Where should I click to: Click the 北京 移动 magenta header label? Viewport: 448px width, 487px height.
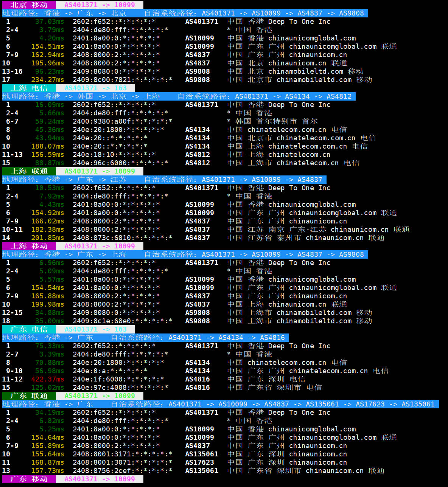tap(29, 5)
